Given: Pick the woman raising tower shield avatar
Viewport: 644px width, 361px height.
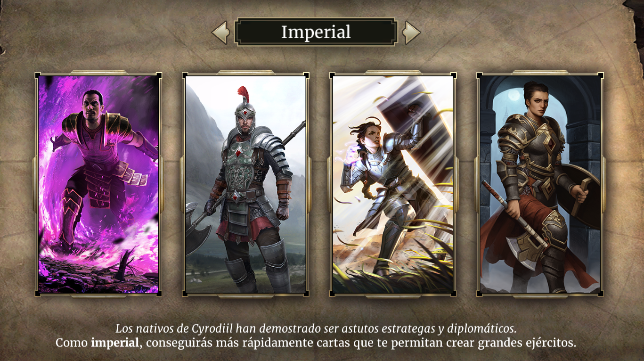Looking at the screenshot, I should [x=393, y=184].
